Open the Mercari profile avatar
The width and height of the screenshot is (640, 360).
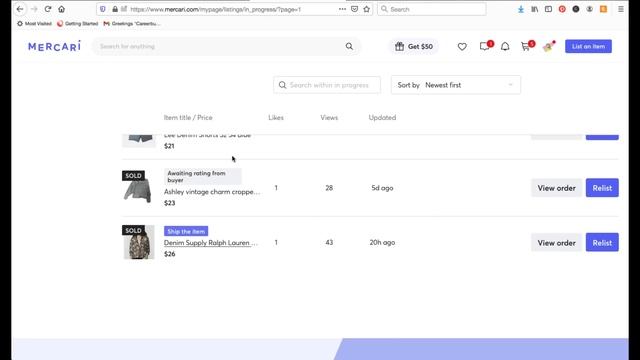[x=549, y=47]
